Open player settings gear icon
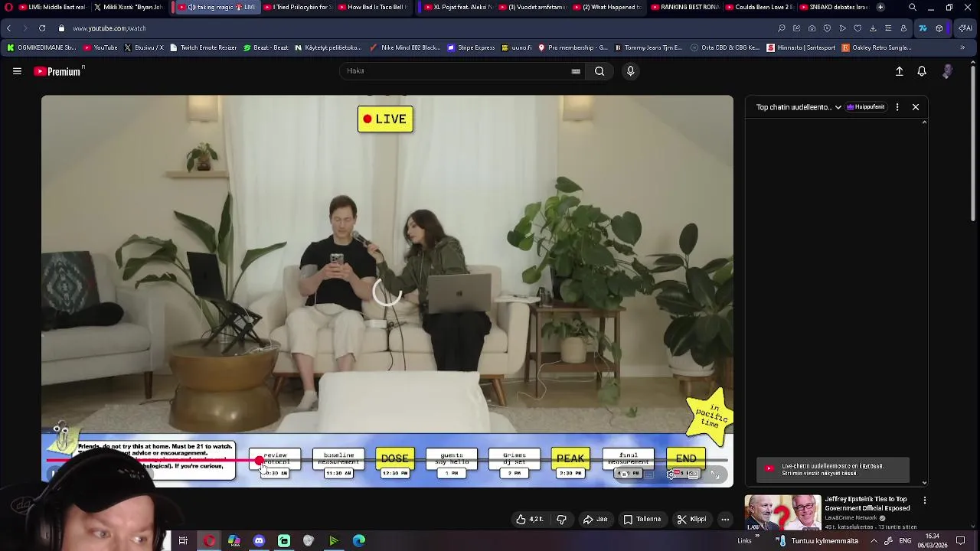The width and height of the screenshot is (980, 551). [x=671, y=474]
